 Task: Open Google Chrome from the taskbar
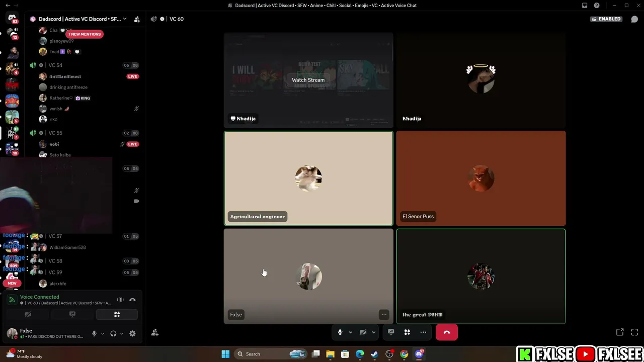click(x=404, y=354)
